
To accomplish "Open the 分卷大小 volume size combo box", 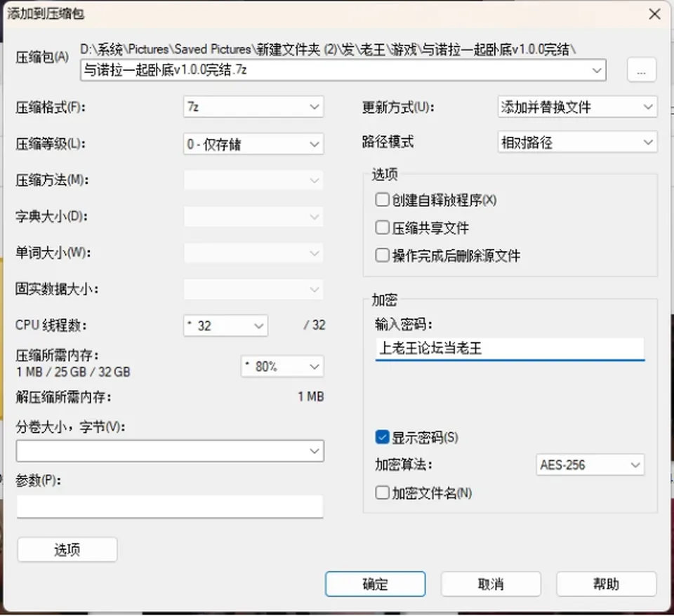I will [x=170, y=451].
